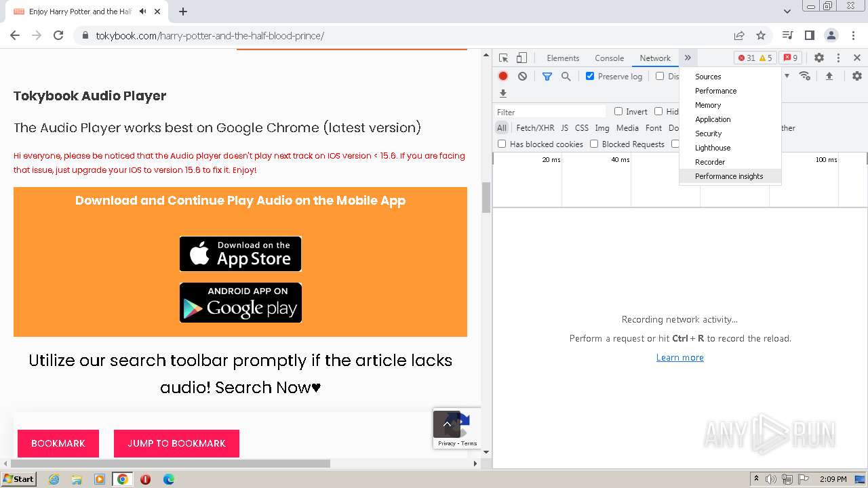Check the Invert filter checkbox
868x488 pixels.
tap(618, 111)
